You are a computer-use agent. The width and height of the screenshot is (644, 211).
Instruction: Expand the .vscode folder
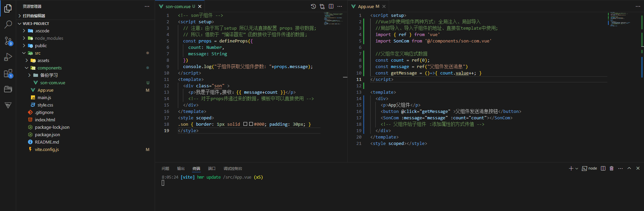pyautogui.click(x=85, y=31)
